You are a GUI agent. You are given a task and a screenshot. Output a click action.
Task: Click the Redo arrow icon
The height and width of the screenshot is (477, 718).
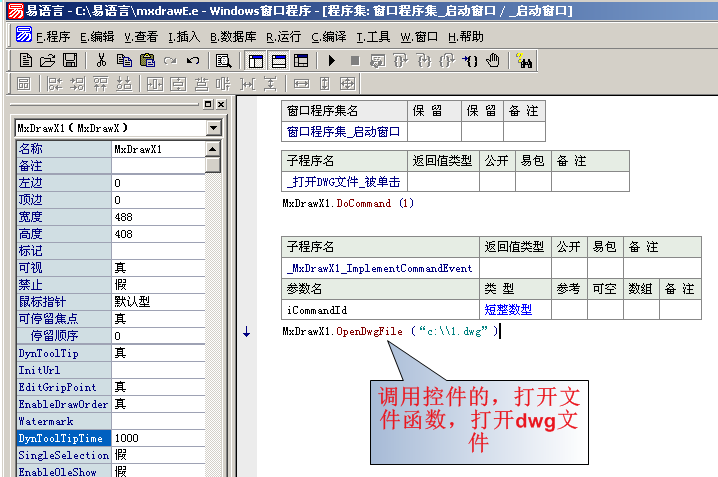(170, 60)
